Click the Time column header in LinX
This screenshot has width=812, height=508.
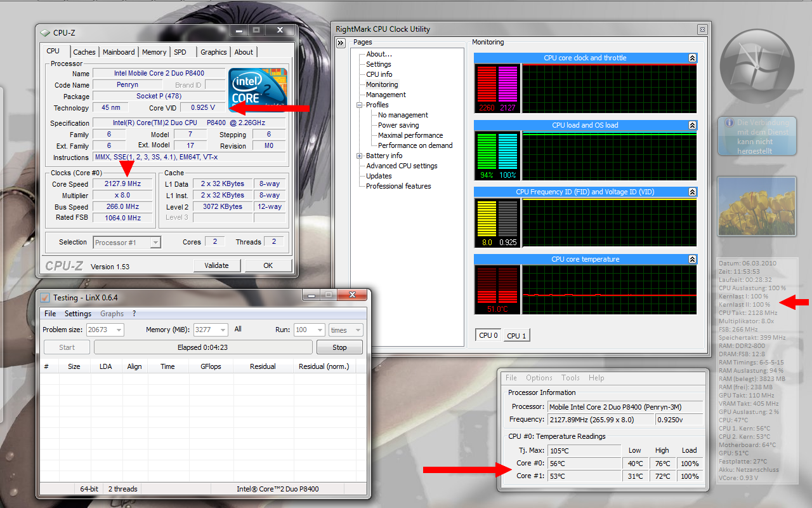pyautogui.click(x=167, y=366)
